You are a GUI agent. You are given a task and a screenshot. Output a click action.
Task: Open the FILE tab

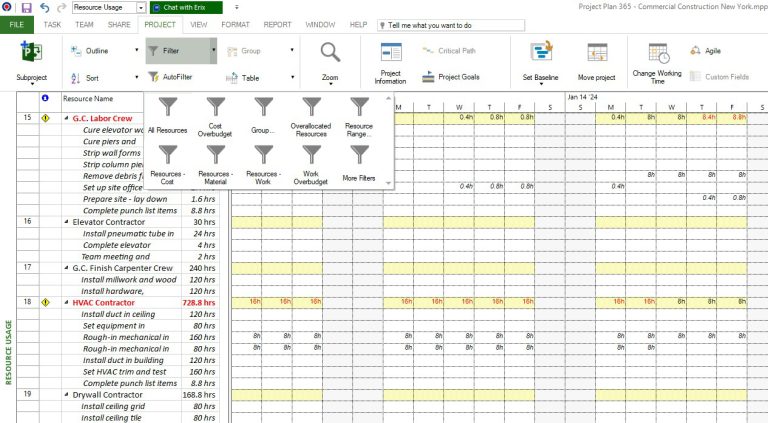(x=17, y=24)
